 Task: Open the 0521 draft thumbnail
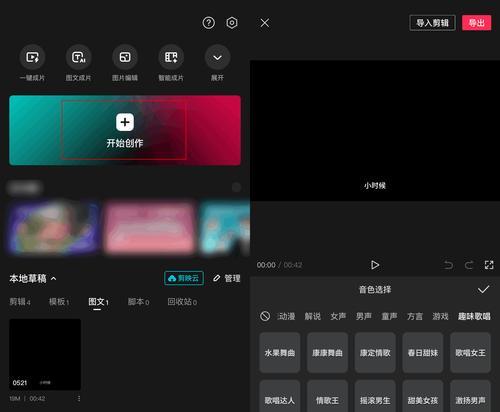(x=45, y=354)
